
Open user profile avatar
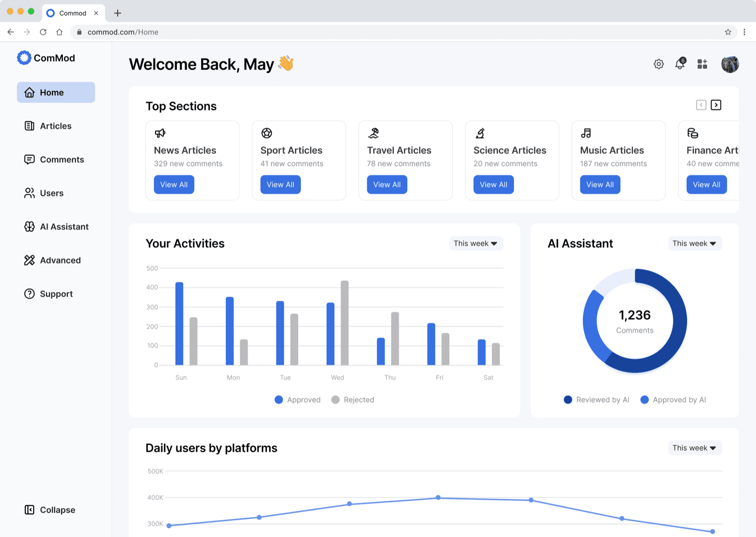coord(730,64)
